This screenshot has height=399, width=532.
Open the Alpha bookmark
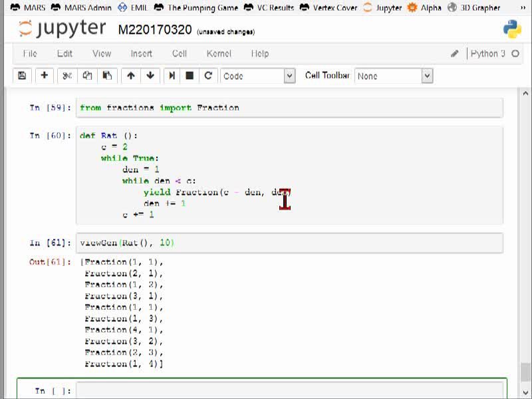[x=424, y=7]
